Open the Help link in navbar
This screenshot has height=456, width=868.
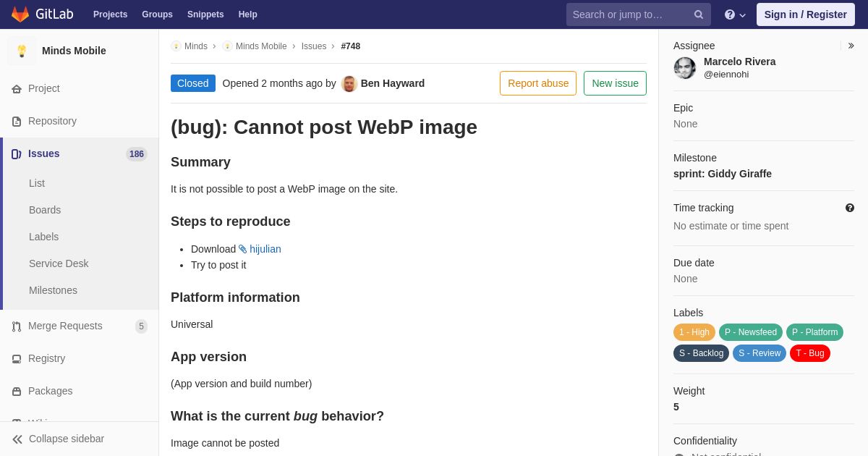click(248, 14)
